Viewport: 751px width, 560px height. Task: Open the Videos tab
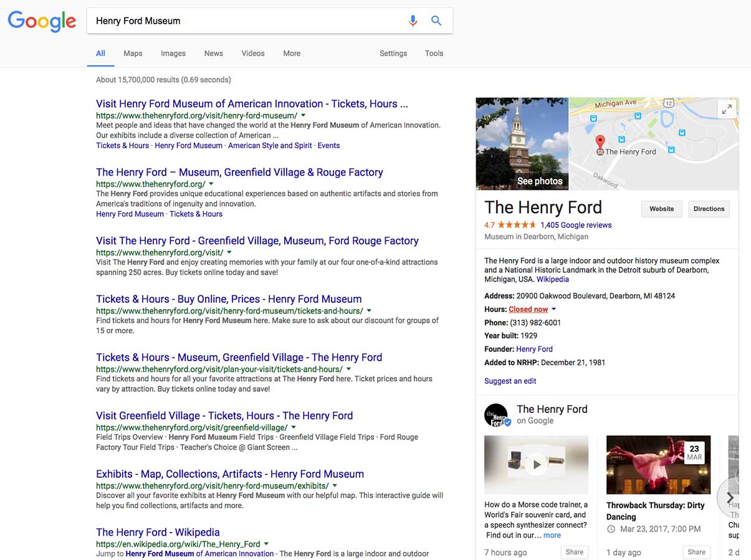click(253, 54)
